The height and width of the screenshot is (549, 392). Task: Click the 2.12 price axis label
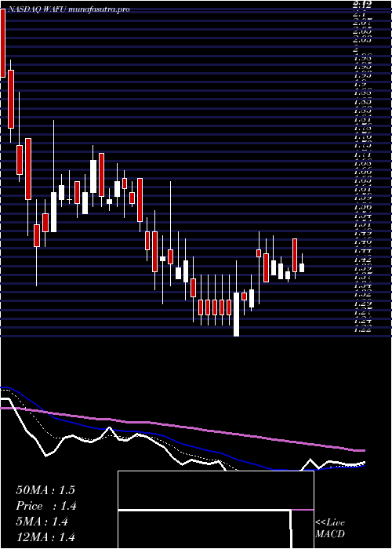tap(362, 5)
